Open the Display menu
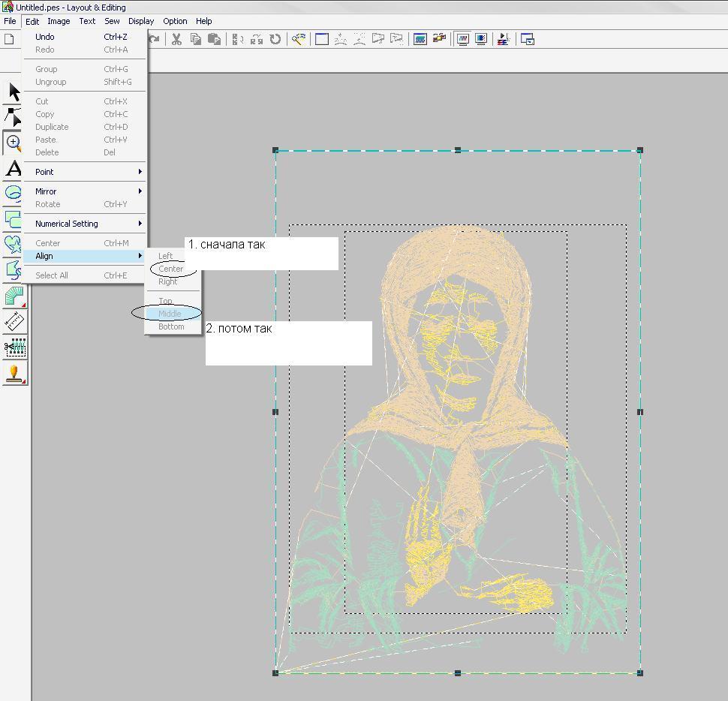Screen dimensions: 728x701 pos(140,21)
